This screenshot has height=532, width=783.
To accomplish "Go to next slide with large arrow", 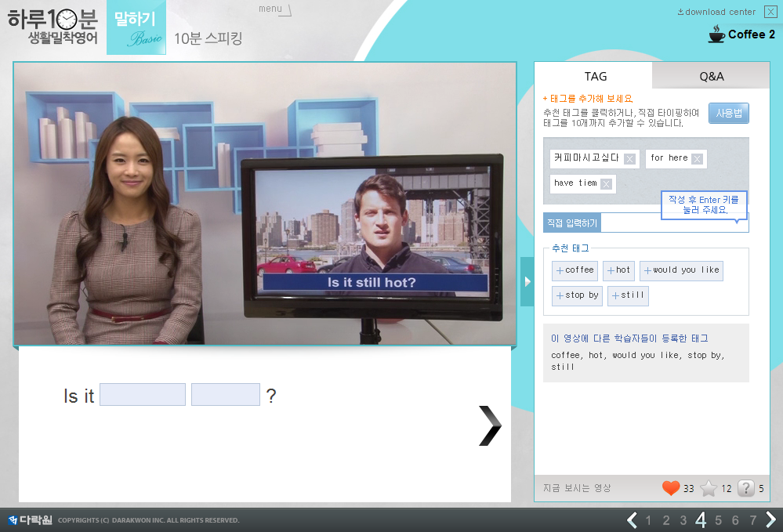I will click(490, 426).
